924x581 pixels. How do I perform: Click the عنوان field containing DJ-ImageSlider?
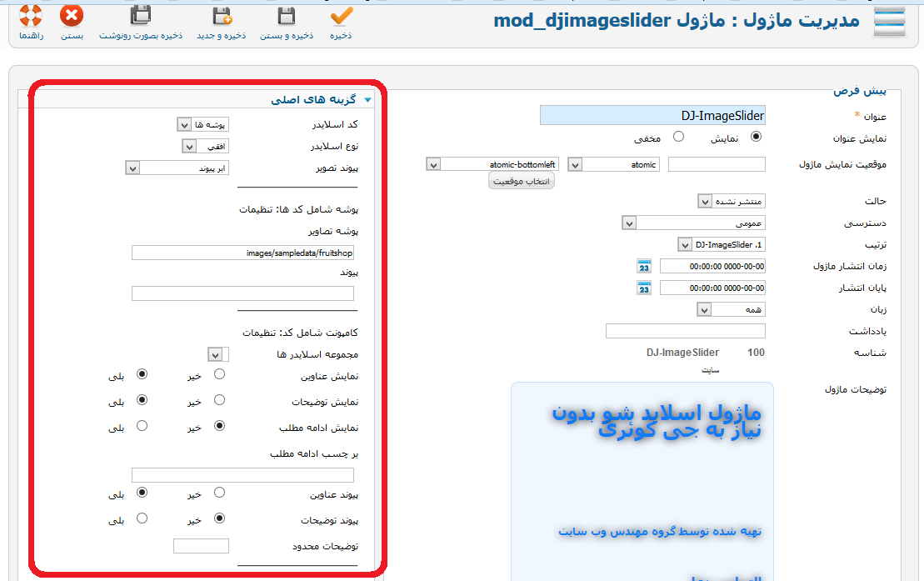coord(652,116)
